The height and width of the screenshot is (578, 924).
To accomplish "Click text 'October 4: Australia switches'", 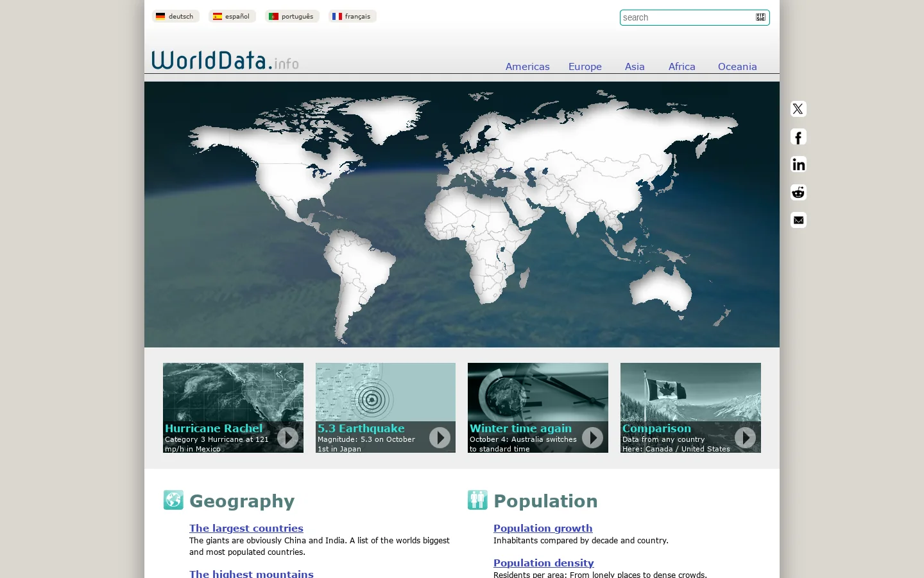I will [x=523, y=439].
